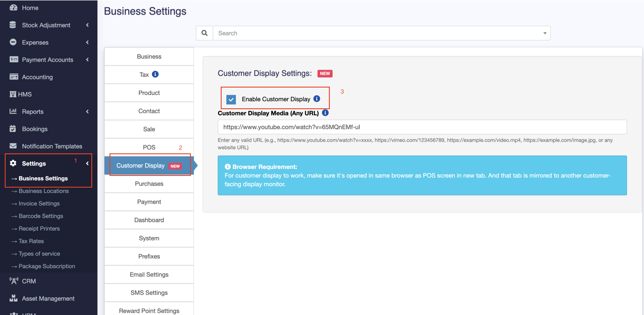The width and height of the screenshot is (644, 315).
Task: Select the Dashboard settings tab
Action: pyautogui.click(x=149, y=220)
